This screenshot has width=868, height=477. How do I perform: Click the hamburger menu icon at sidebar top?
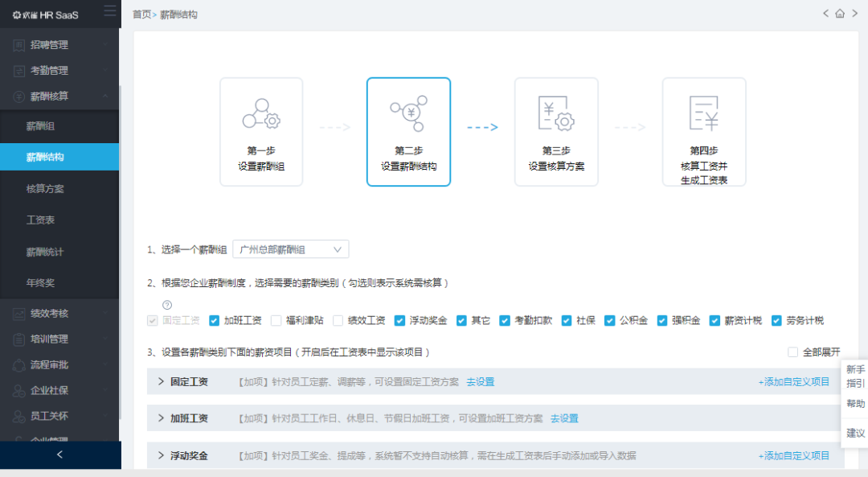click(x=109, y=12)
